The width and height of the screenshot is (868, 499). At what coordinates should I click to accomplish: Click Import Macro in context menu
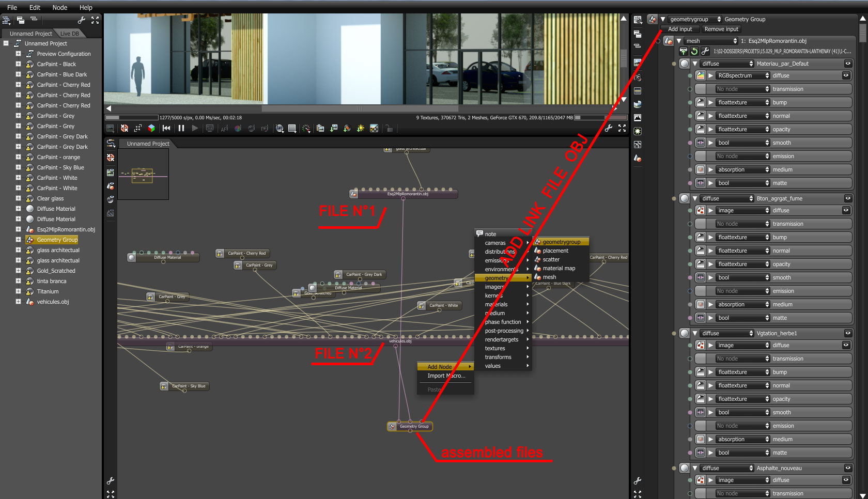[446, 376]
